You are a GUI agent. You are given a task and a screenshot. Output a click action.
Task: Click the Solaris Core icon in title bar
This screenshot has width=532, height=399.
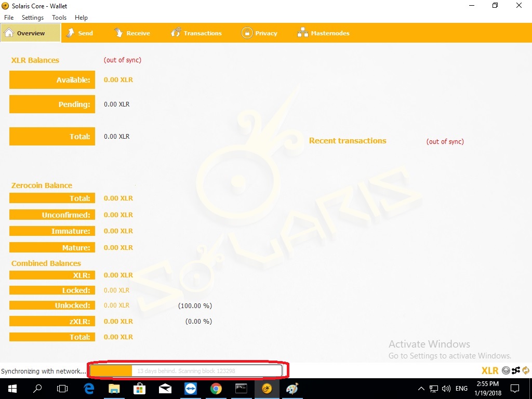5,6
